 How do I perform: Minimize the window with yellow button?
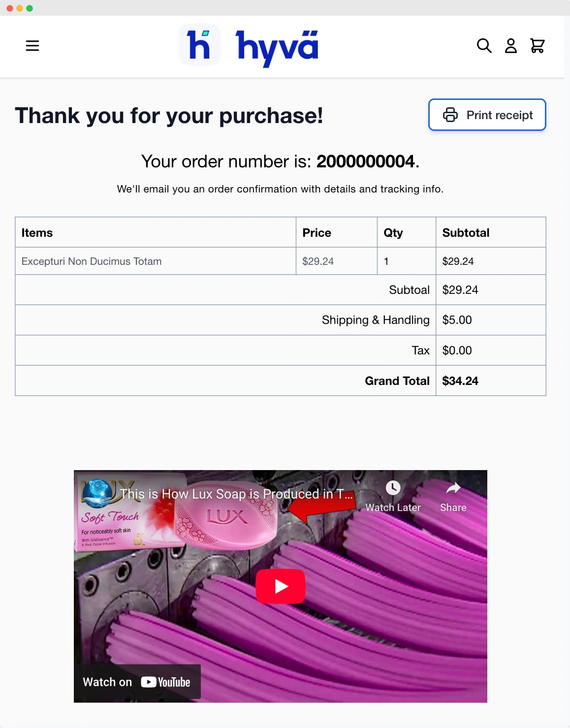pyautogui.click(x=20, y=8)
